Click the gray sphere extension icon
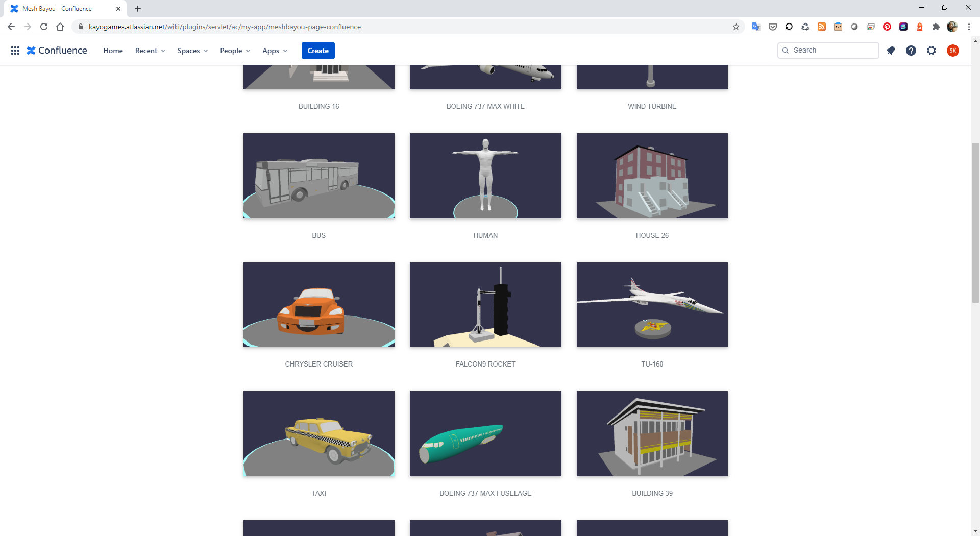The image size is (980, 536). [x=854, y=27]
